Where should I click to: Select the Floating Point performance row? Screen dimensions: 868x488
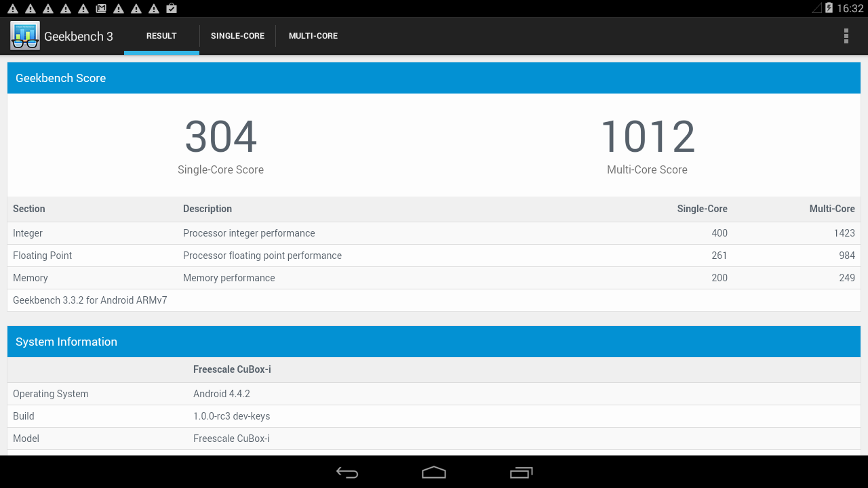pos(434,256)
